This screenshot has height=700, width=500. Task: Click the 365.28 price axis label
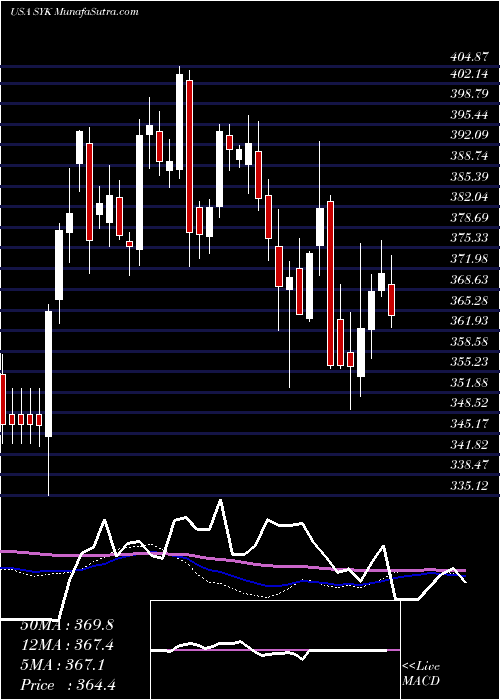click(469, 300)
